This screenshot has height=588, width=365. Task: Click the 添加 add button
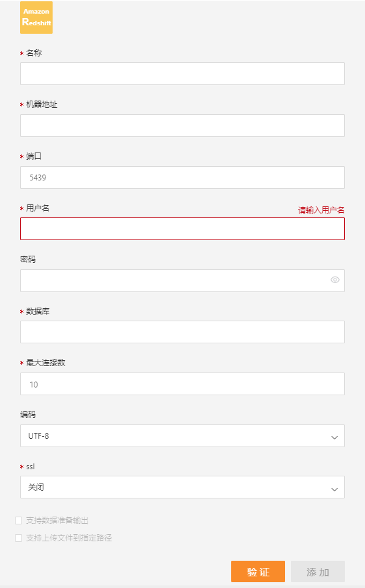click(318, 572)
